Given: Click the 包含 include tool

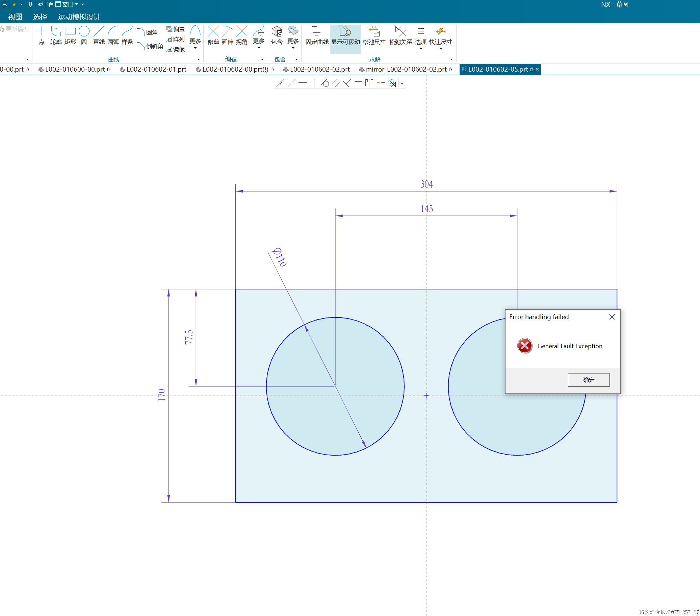Looking at the screenshot, I should click(277, 36).
